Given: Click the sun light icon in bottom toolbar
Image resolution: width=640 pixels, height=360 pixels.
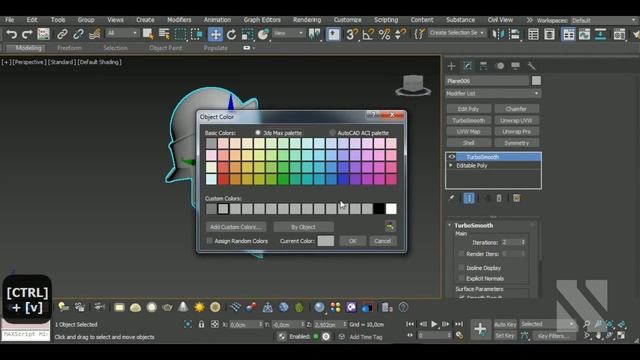Looking at the screenshot, I should coord(199,307).
